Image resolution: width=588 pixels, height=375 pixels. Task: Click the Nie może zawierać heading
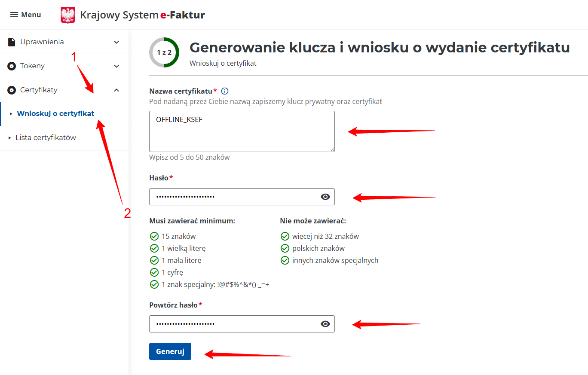(x=313, y=221)
